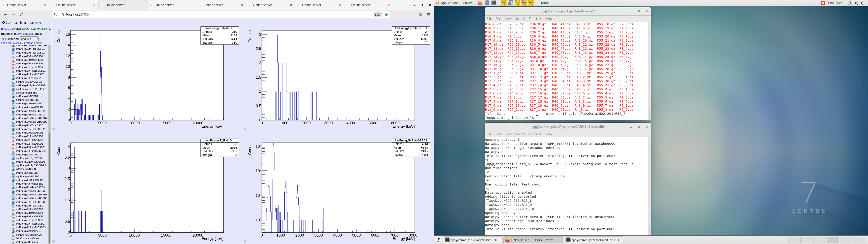868x244 pixels.
Task: Click the red notification icon near clock
Action: coord(823,3)
